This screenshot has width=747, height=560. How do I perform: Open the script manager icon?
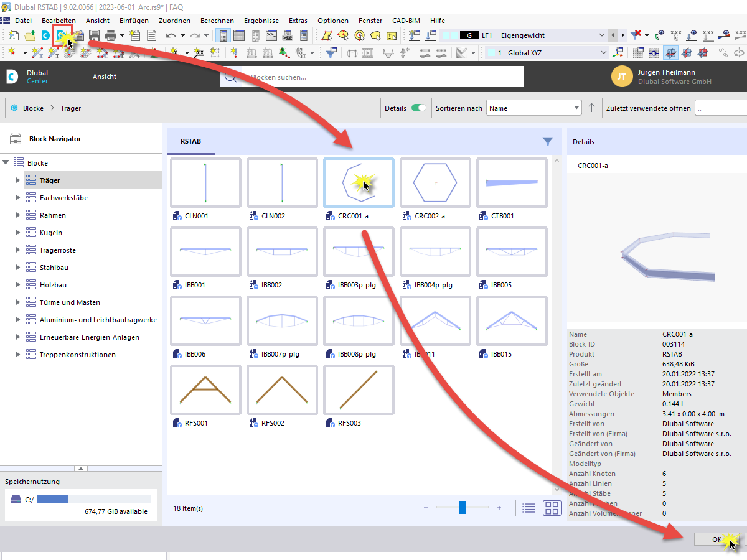pyautogui.click(x=287, y=35)
